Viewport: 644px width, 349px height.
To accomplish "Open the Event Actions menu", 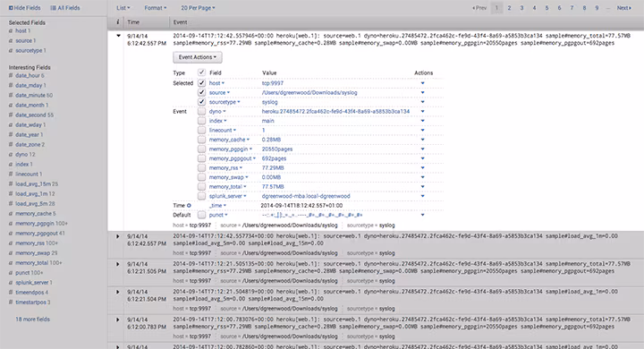I will click(198, 57).
